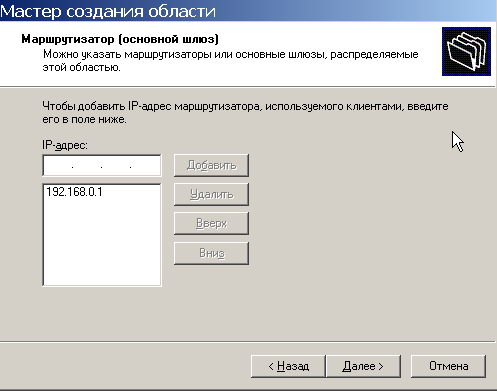Select 192.168.0.1 in the router list
Viewport: 497px width, 391px height.
(74, 192)
